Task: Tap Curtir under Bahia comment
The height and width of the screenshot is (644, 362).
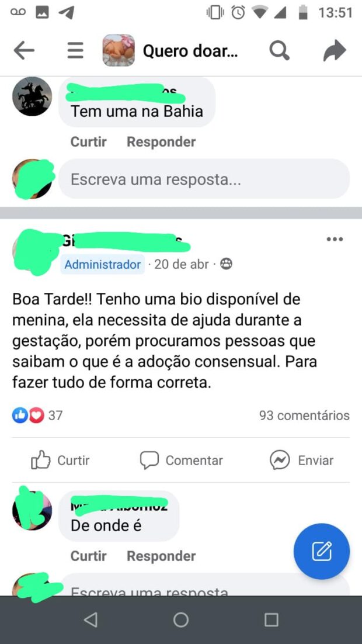Action: [x=88, y=141]
